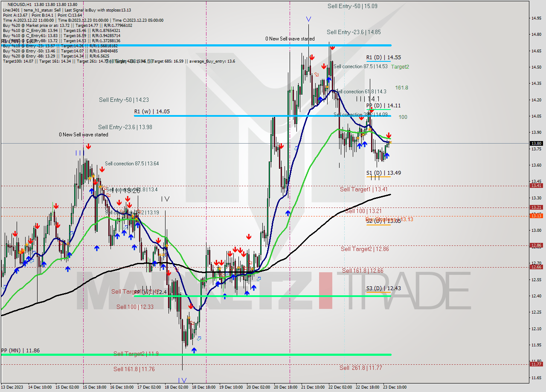
Task: Click the 'Sell Entry -23.6 | 13.98' label
Action: tap(125, 127)
